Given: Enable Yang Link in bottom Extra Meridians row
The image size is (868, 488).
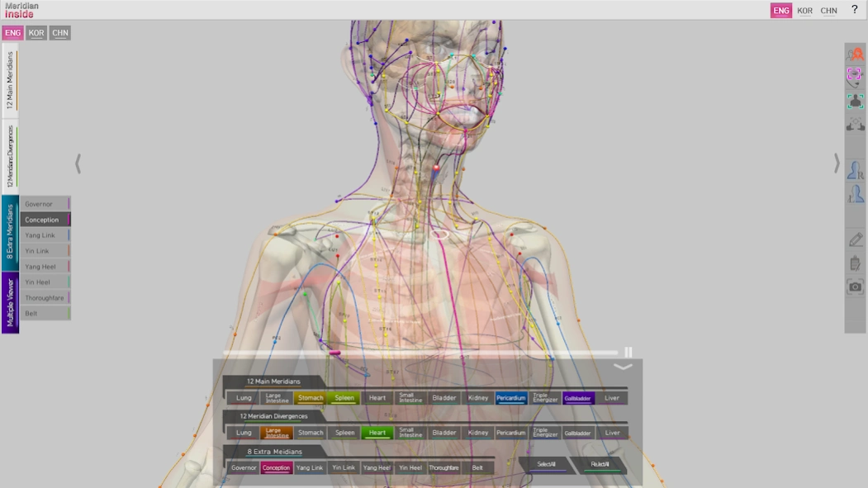Looking at the screenshot, I should point(310,467).
